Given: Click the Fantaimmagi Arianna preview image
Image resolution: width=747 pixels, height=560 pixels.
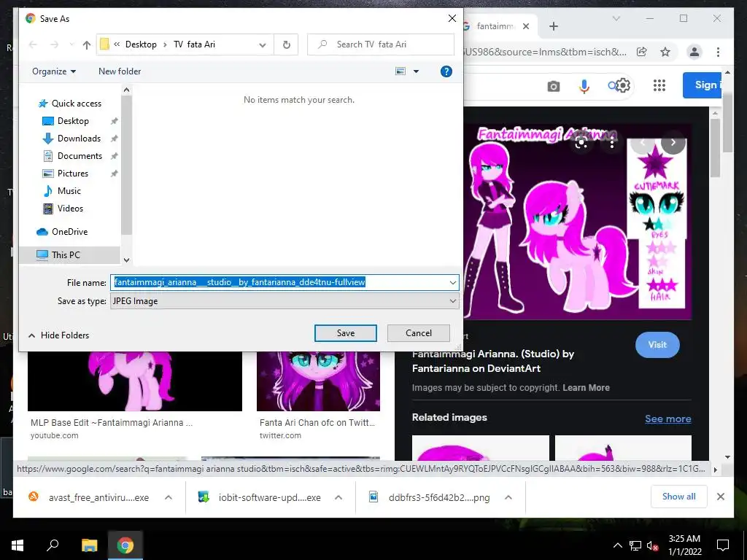Looking at the screenshot, I should (578, 222).
